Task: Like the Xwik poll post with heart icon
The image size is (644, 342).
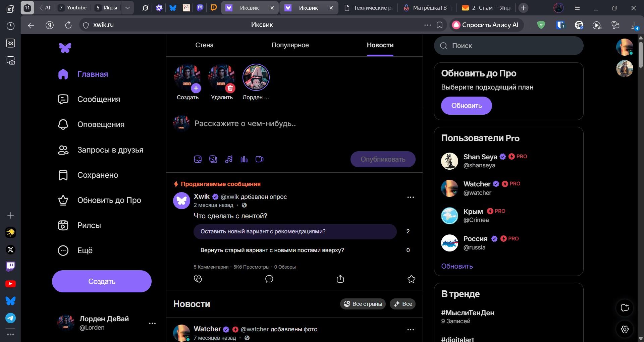Action: point(198,279)
